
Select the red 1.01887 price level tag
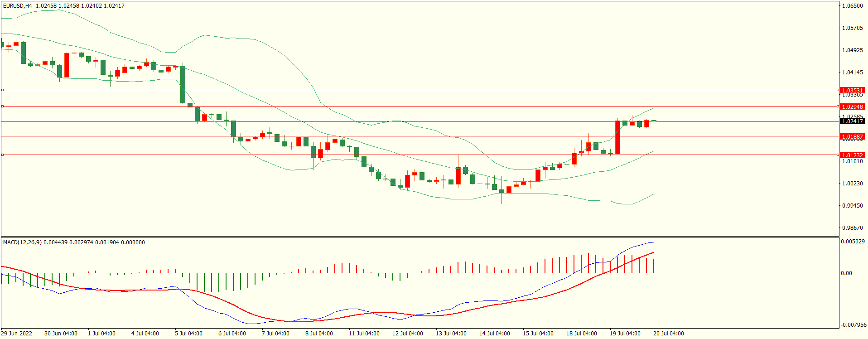(x=852, y=137)
